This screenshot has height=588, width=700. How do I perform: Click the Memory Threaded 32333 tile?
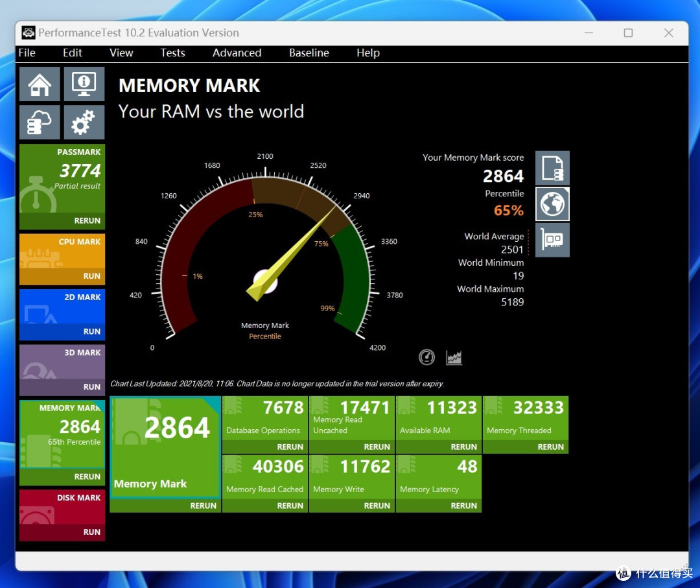coord(526,418)
